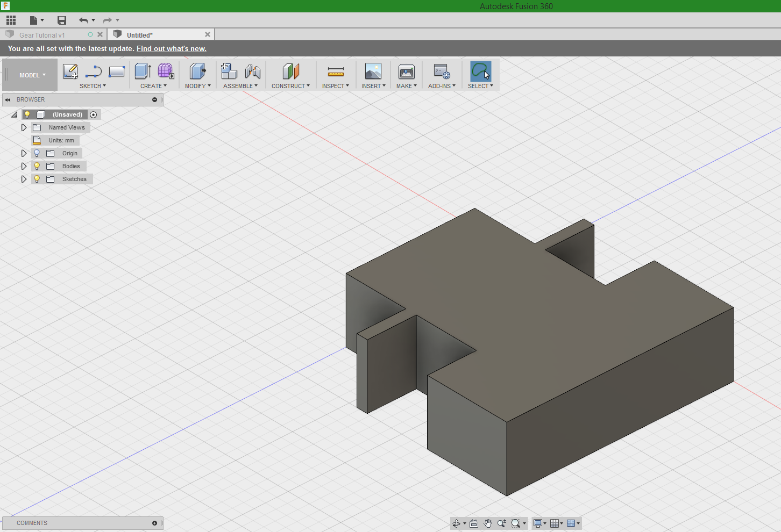Click the Save icon in quick access toolbar

[x=61, y=20]
